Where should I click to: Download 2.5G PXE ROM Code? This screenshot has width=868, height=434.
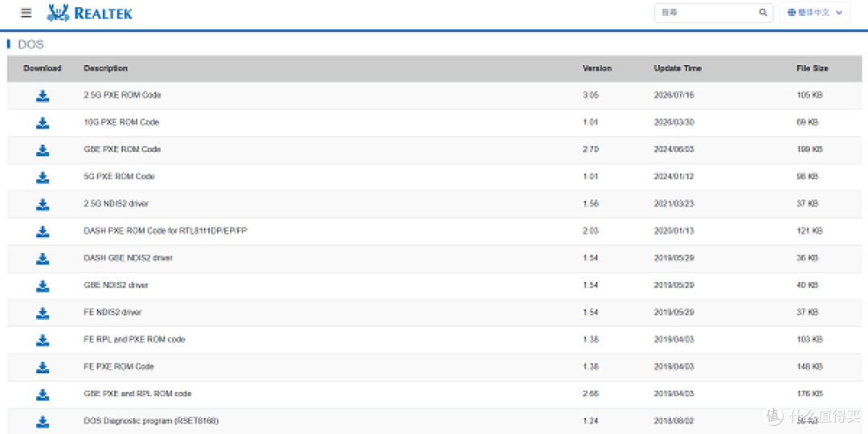[x=43, y=96]
